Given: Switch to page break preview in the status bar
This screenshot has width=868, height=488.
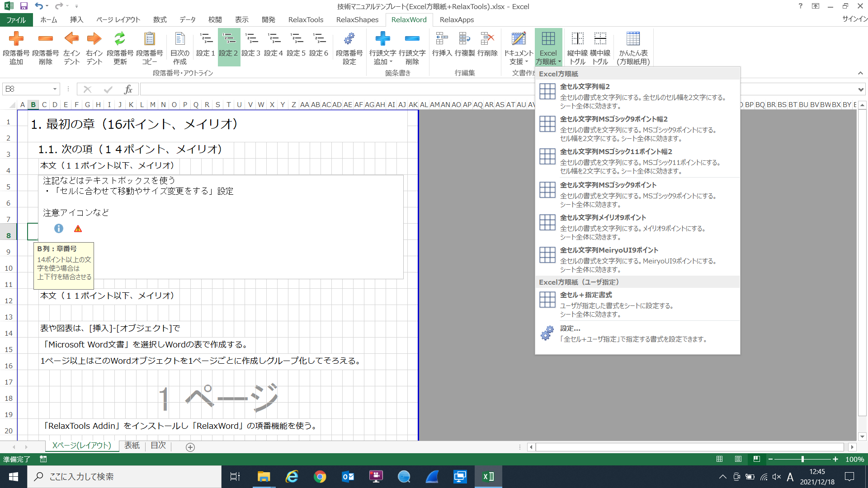Looking at the screenshot, I should click(x=756, y=459).
